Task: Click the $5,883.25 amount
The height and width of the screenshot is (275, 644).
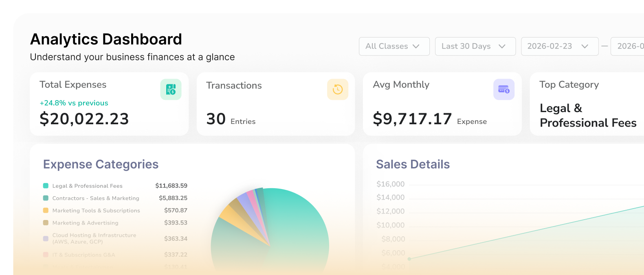Action: pos(173,198)
